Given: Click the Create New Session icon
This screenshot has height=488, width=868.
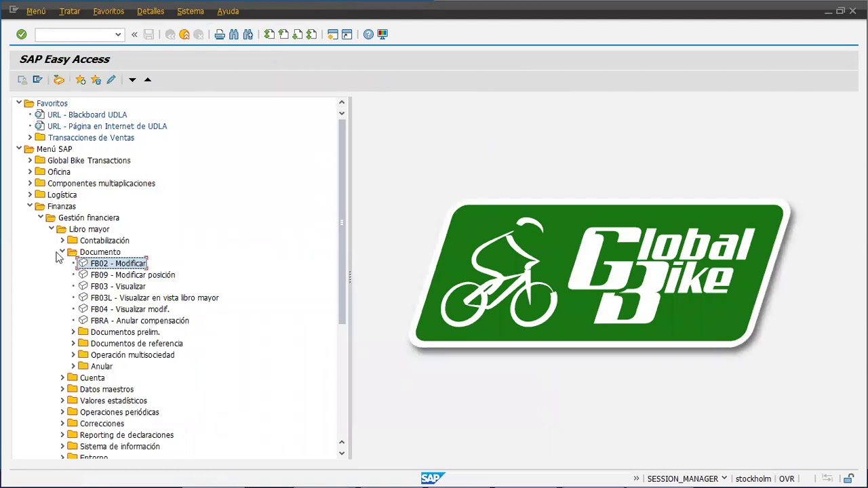Looking at the screenshot, I should click(x=333, y=35).
